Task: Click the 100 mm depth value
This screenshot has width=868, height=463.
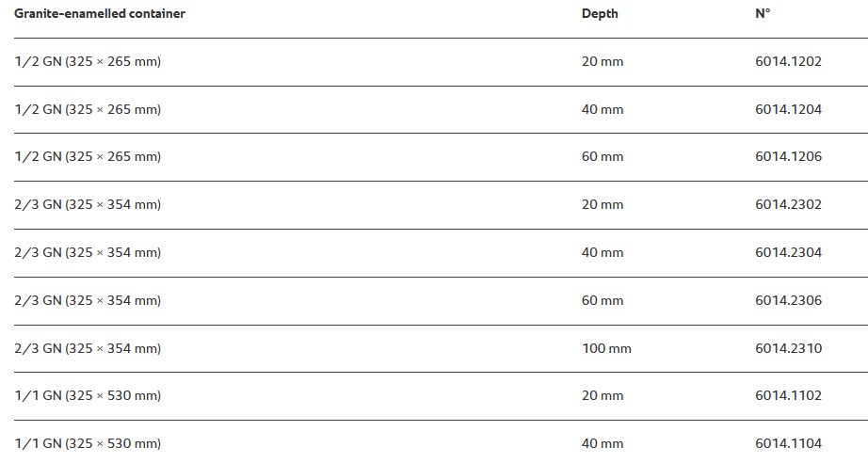Action: tap(606, 348)
